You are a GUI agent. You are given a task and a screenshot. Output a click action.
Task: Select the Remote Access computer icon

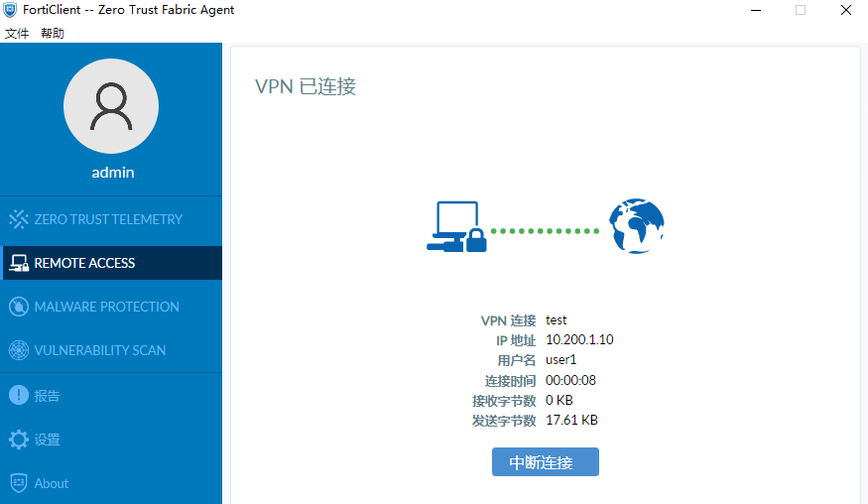click(19, 263)
